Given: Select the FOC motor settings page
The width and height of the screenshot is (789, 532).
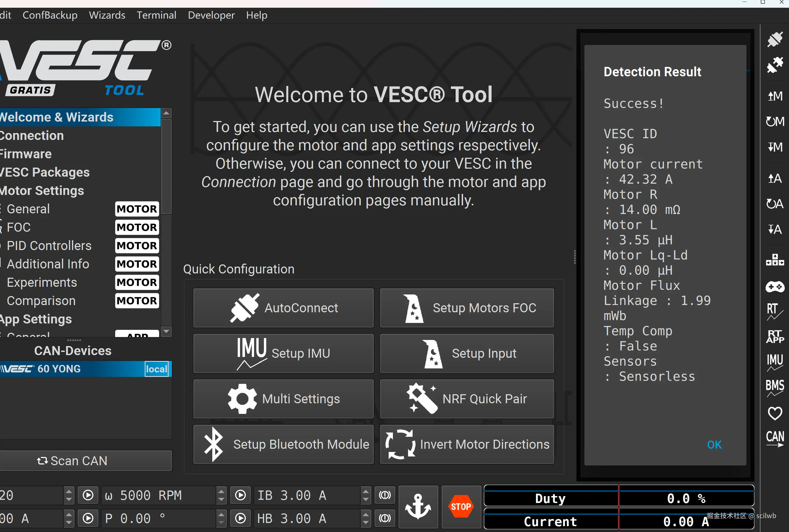Looking at the screenshot, I should tap(19, 227).
